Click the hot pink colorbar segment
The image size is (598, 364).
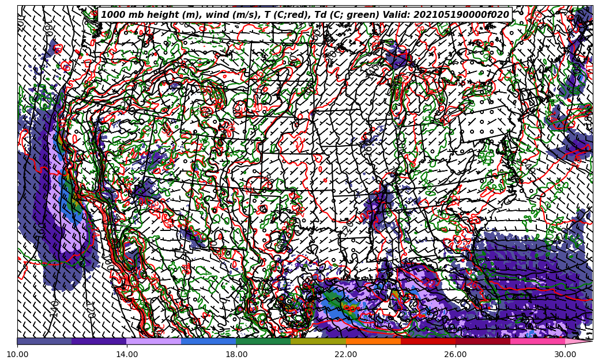537,341
